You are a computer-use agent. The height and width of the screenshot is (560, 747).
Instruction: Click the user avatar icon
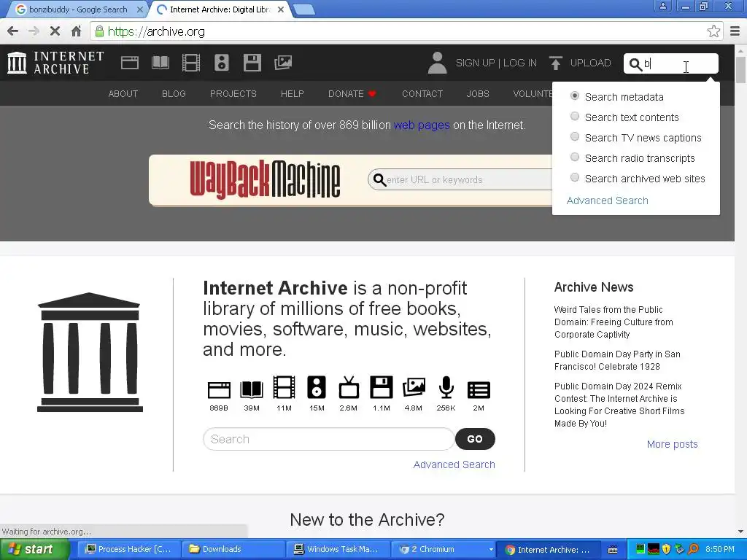tap(437, 63)
